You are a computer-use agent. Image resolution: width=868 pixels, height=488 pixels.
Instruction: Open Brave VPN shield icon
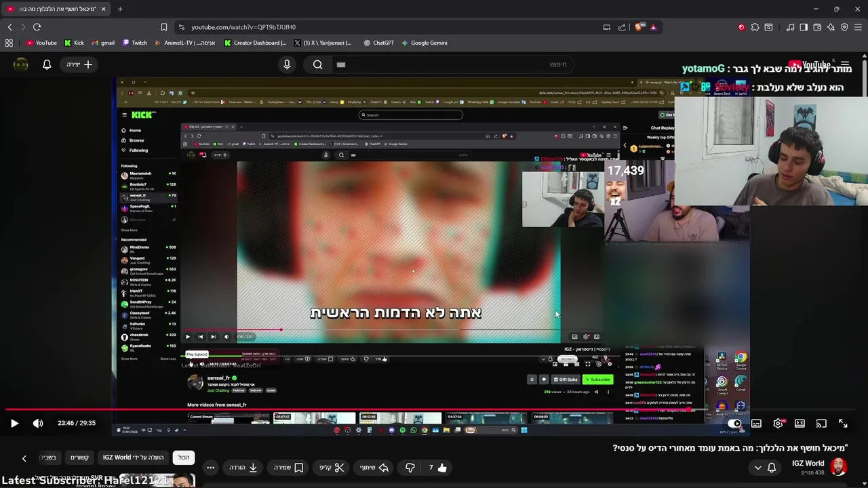click(844, 27)
